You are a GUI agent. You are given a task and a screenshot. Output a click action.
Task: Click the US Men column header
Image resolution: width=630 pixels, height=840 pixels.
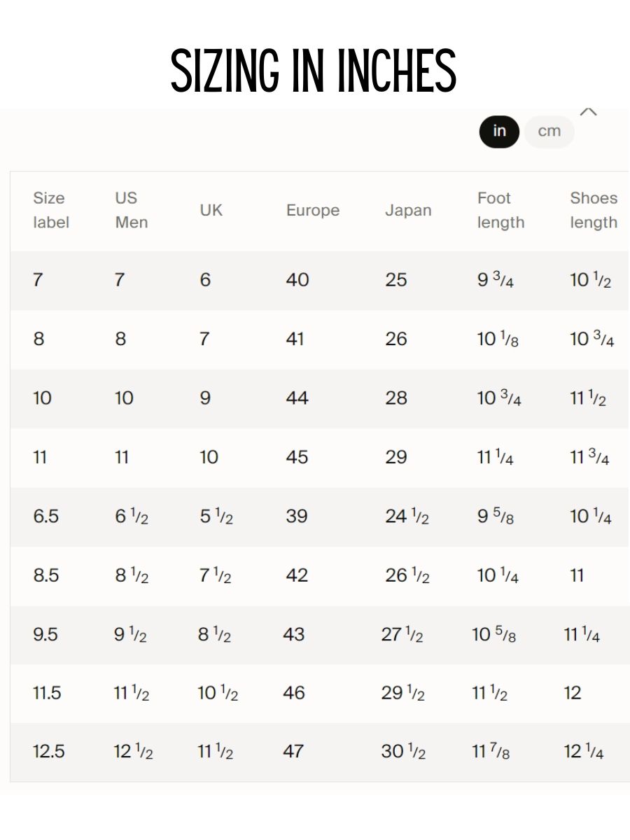click(132, 210)
